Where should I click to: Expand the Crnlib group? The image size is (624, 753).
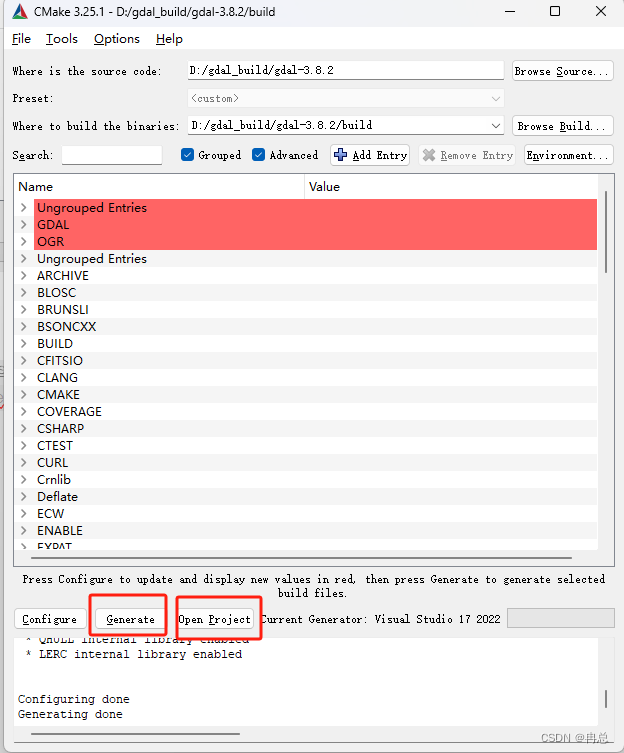[x=24, y=479]
